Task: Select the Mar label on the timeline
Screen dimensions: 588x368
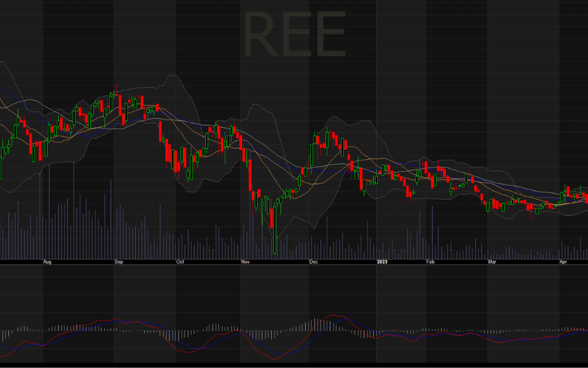Action: (492, 261)
